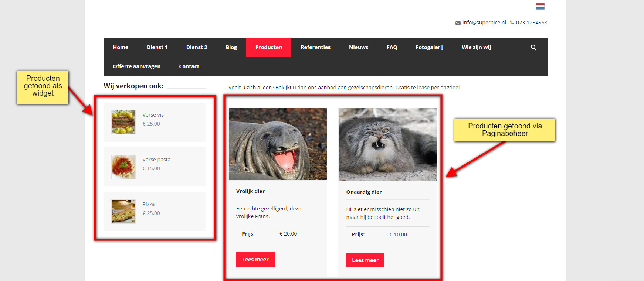Click the Verse pasta product title
The height and width of the screenshot is (281, 644).
point(156,160)
